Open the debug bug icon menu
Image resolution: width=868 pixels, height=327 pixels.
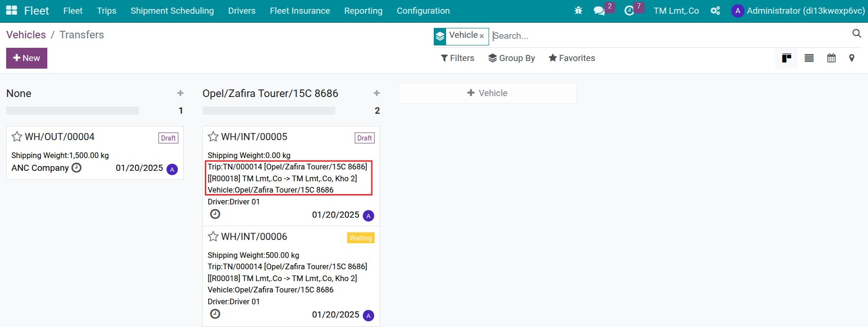pos(578,10)
